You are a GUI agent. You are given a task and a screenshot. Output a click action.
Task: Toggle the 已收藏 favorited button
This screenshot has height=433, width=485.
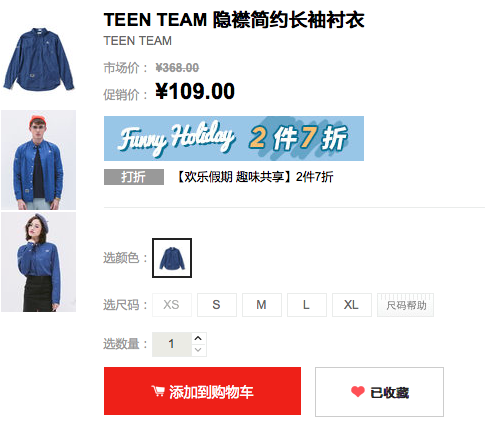click(379, 392)
